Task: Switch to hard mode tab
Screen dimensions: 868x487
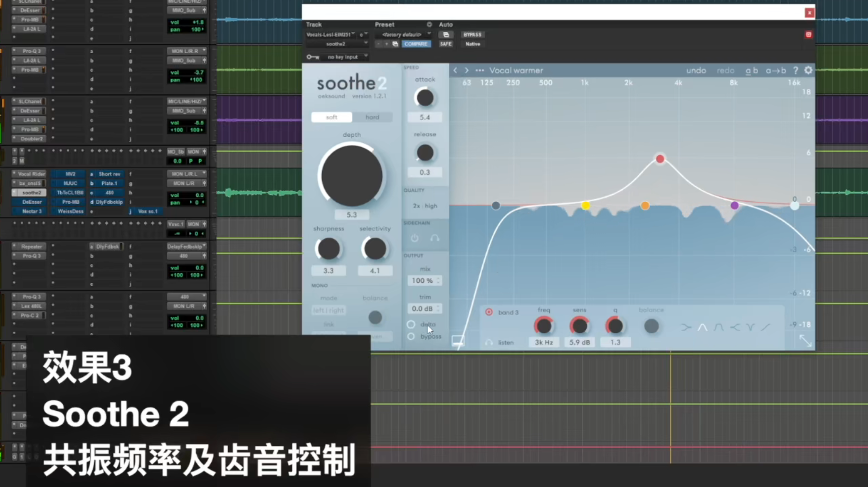Action: tap(372, 117)
